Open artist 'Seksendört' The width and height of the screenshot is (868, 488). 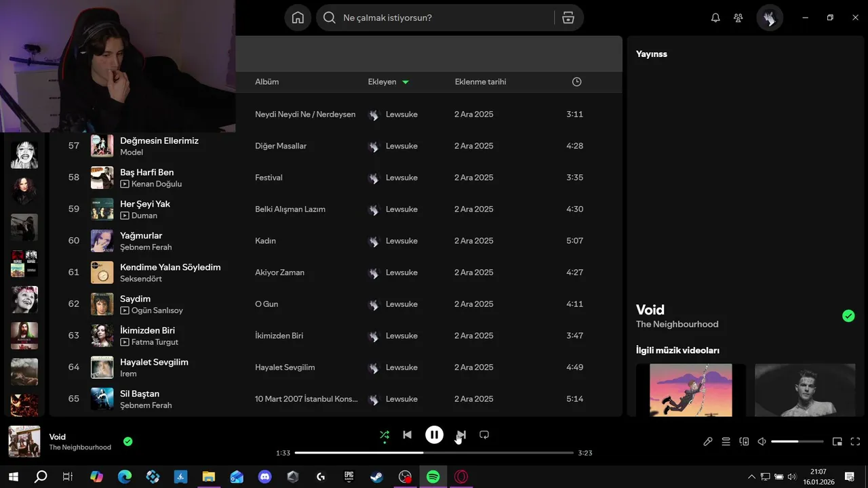[x=141, y=279]
